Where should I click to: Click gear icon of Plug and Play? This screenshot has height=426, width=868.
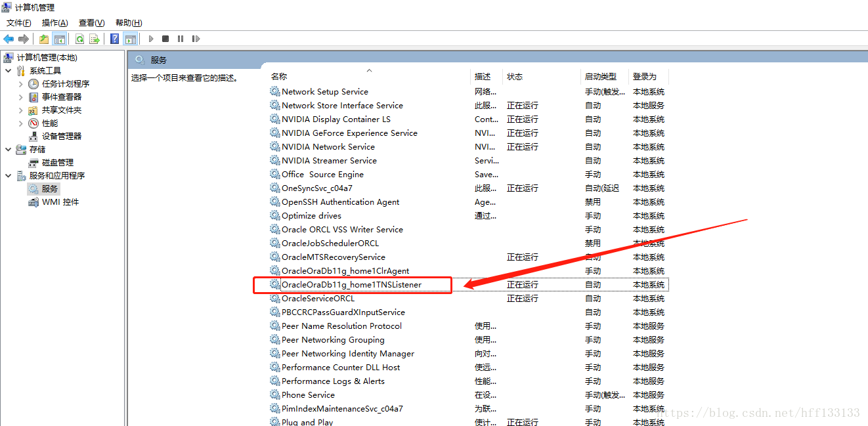tap(275, 422)
